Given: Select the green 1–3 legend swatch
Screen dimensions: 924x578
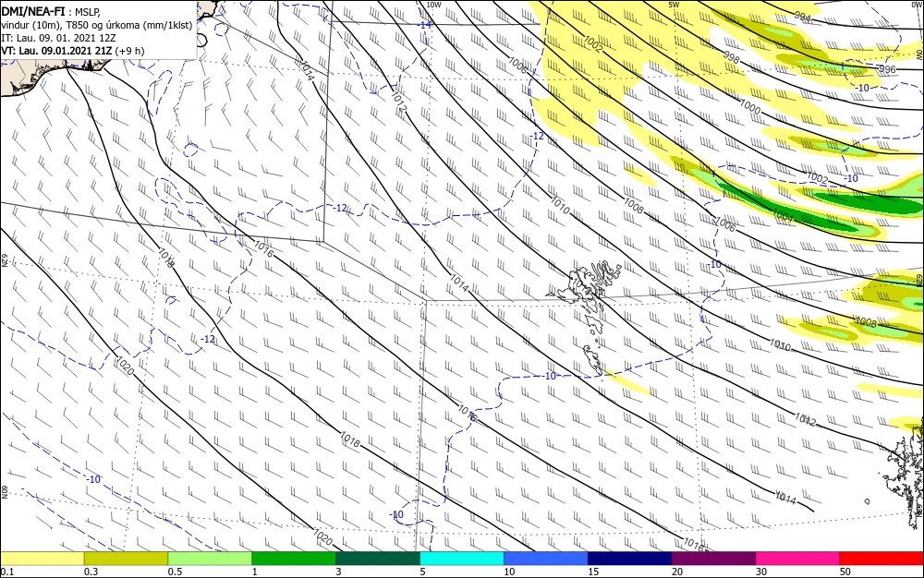Looking at the screenshot, I should point(294,559).
